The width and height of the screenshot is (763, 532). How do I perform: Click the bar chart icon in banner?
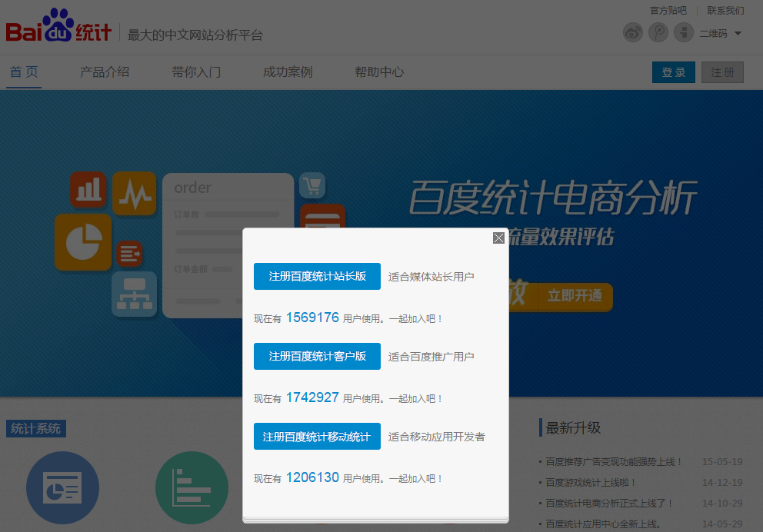point(88,189)
